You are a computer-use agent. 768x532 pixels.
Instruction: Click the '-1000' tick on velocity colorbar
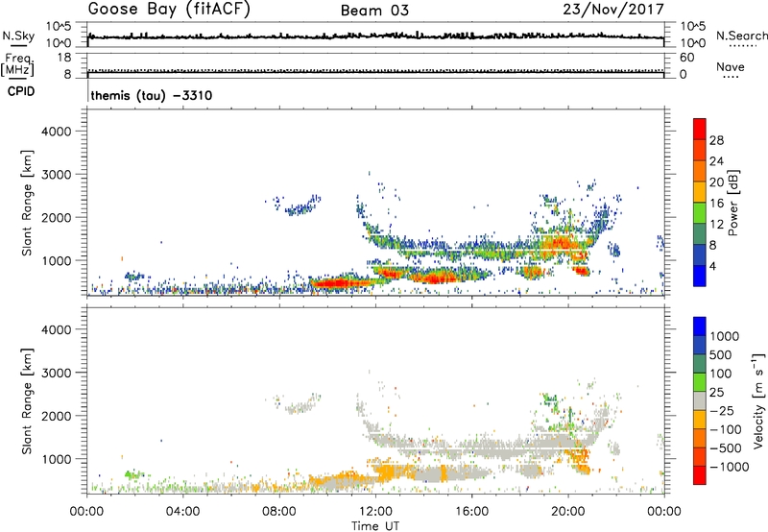(730, 467)
